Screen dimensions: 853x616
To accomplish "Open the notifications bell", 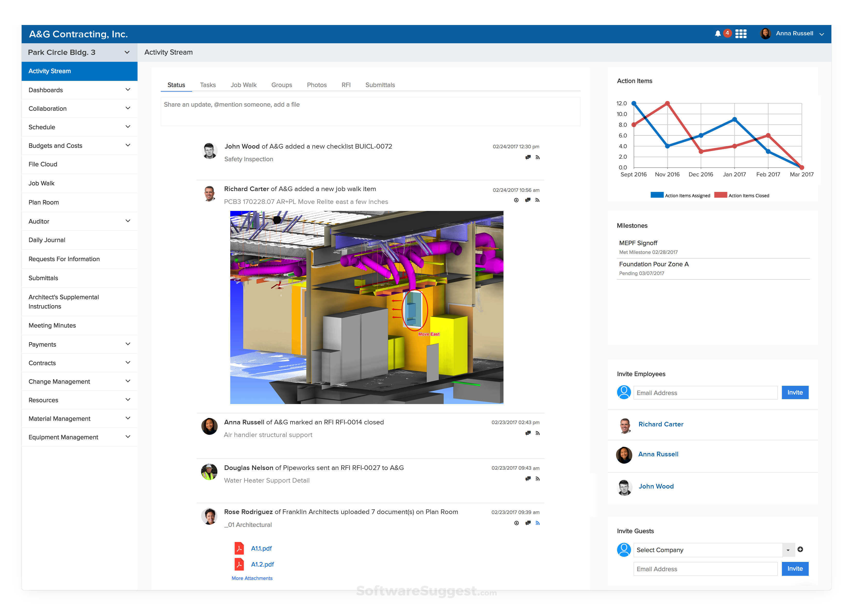I will point(718,33).
